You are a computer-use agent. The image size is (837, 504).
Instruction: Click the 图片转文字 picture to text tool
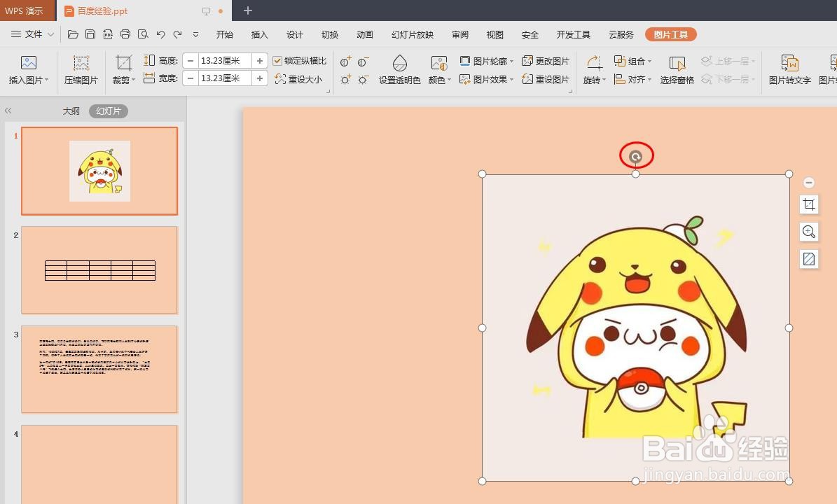[789, 70]
